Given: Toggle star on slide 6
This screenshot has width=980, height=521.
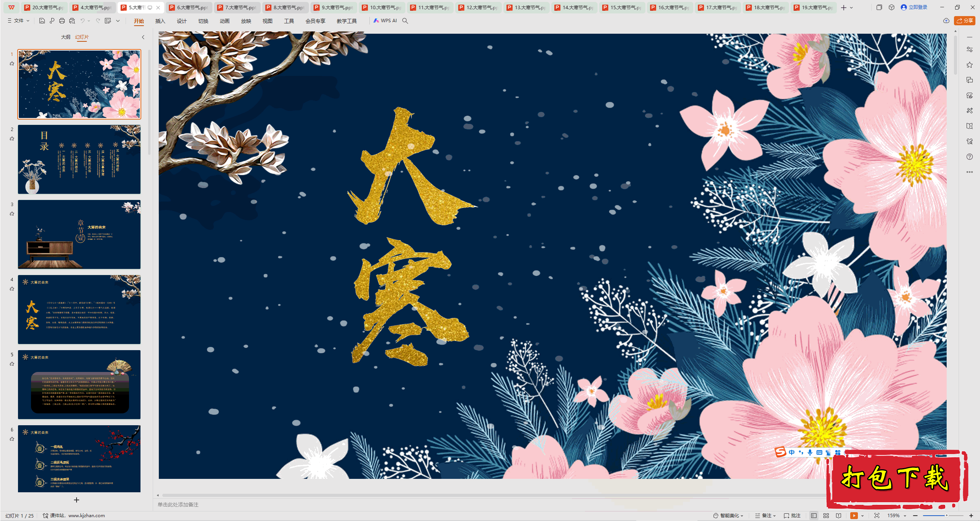Looking at the screenshot, I should pos(12,439).
